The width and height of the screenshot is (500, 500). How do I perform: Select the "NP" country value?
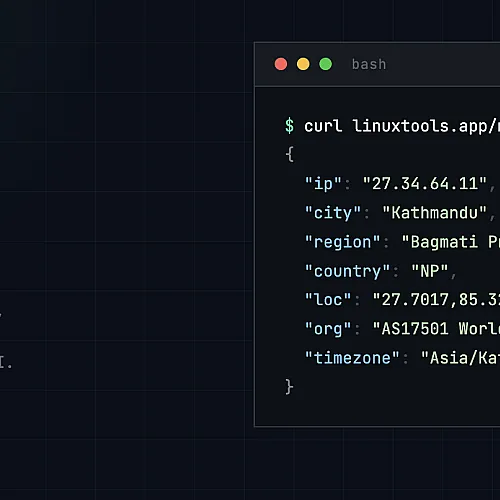(x=430, y=271)
